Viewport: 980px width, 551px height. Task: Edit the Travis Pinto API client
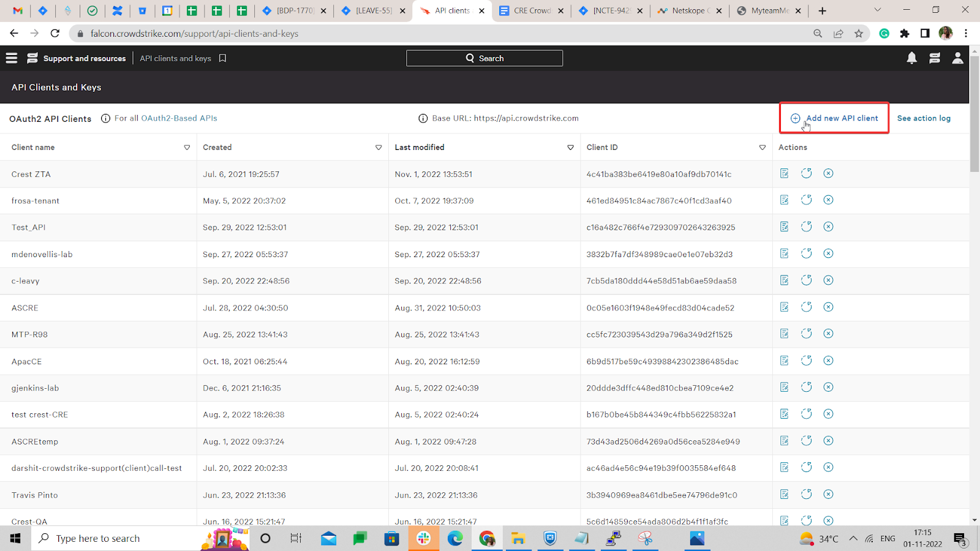[785, 494]
